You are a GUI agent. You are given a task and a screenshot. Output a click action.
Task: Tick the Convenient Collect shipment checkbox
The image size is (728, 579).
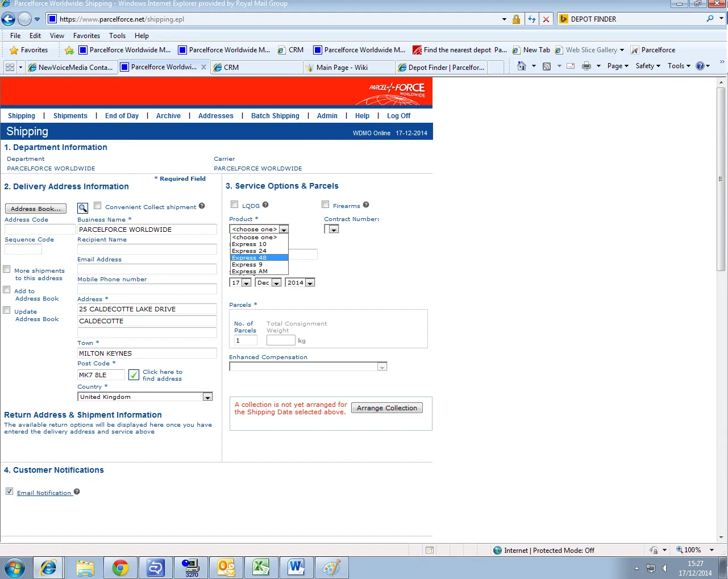[98, 206]
